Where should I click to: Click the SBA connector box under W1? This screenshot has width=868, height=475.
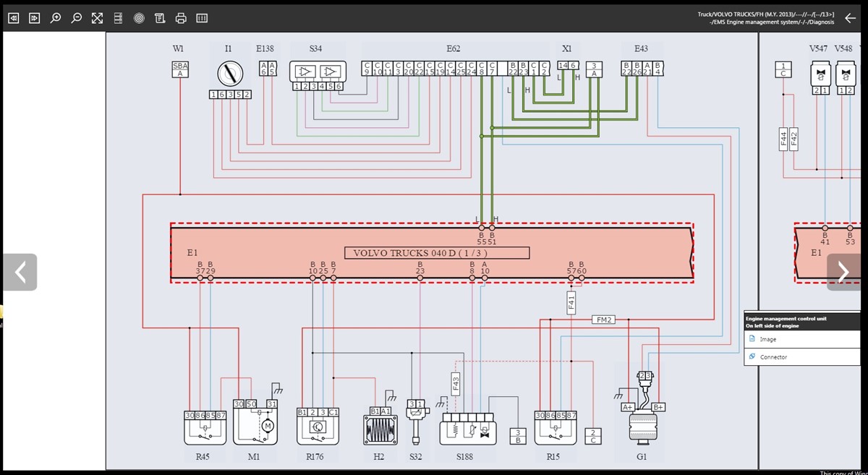(179, 69)
